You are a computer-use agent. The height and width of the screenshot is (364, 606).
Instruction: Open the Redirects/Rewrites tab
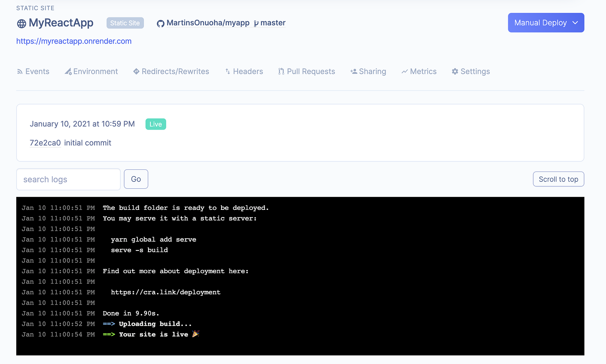coord(171,72)
